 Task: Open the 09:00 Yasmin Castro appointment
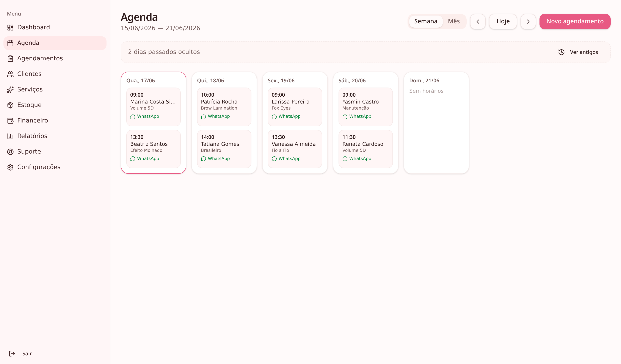pos(366,107)
